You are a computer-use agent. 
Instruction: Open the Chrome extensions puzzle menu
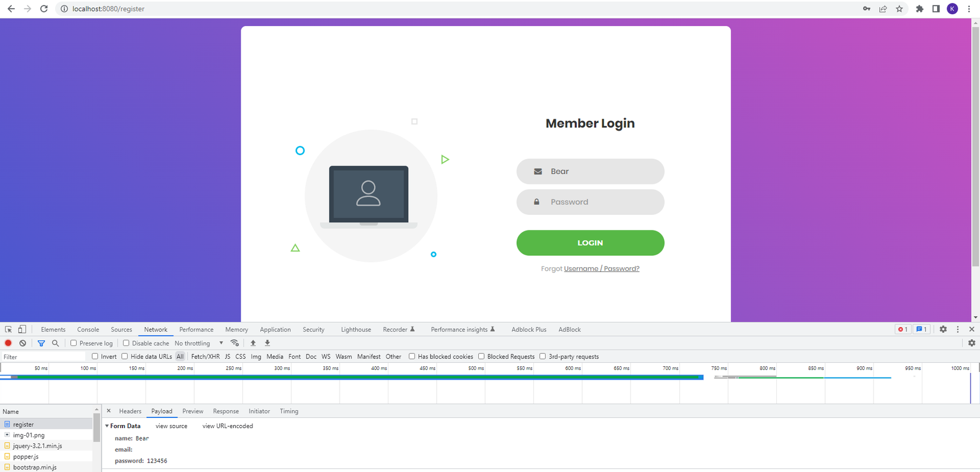(919, 9)
